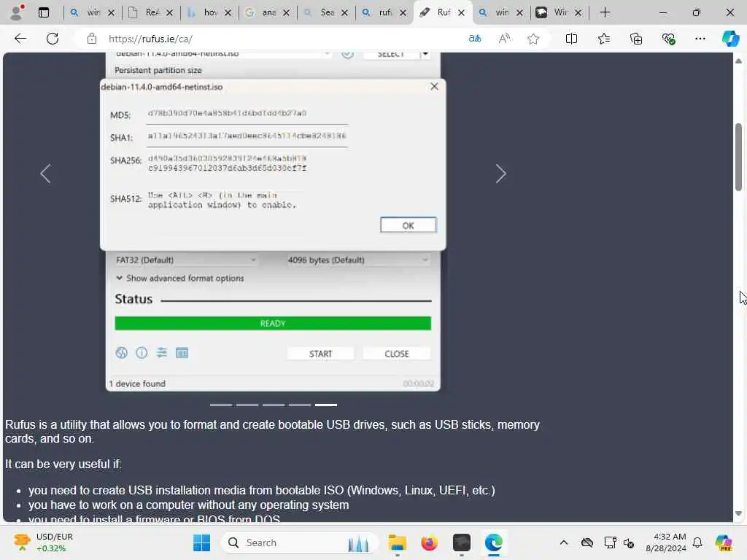This screenshot has height=560, width=747.
Task: Add this page to favorites star
Action: click(533, 39)
